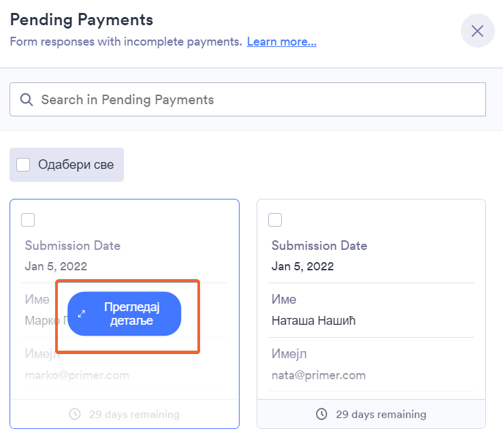Click clock icon on Наташа's card footer
Image resolution: width=503 pixels, height=448 pixels.
point(322,414)
